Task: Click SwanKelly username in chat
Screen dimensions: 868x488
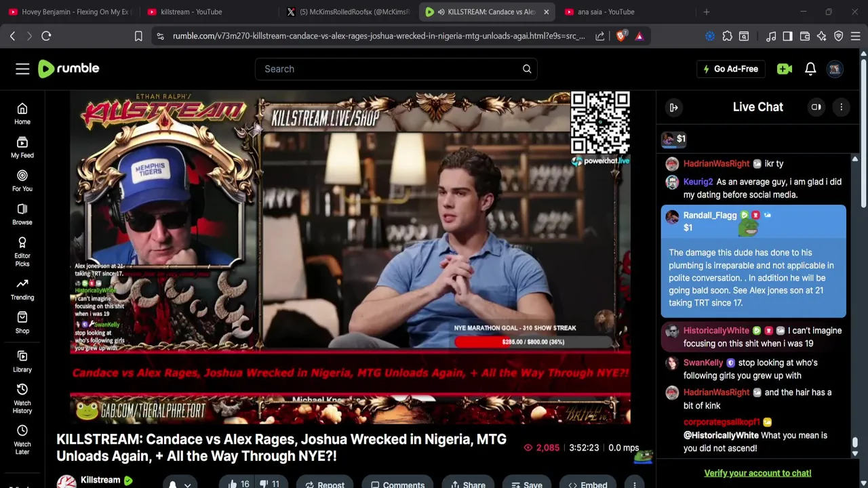Action: [x=703, y=363]
